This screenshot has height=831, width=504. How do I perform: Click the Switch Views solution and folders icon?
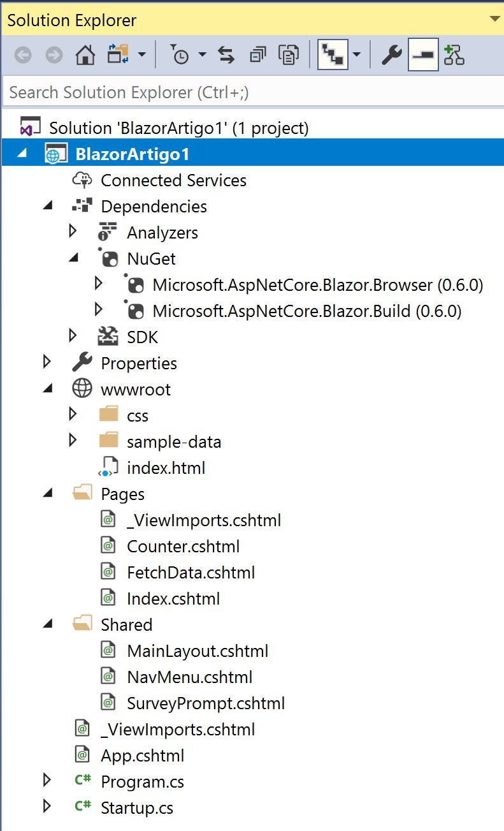118,55
